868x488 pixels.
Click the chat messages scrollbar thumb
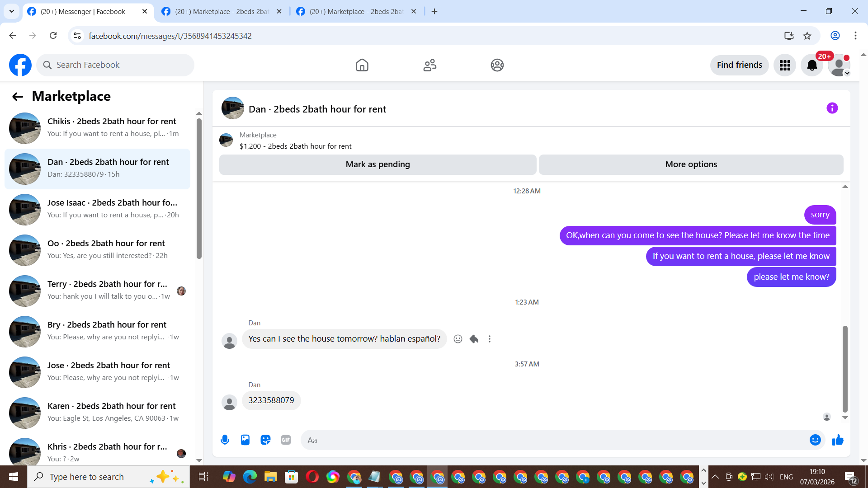[x=845, y=369]
